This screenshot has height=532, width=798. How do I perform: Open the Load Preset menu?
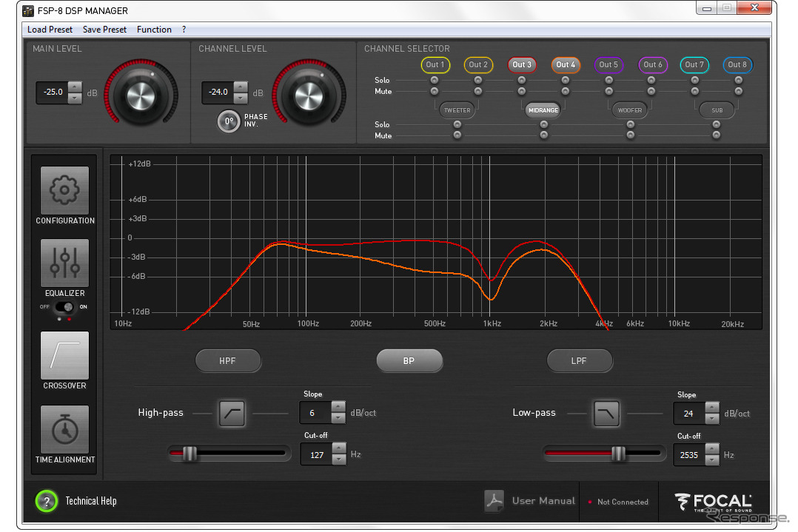tap(50, 30)
